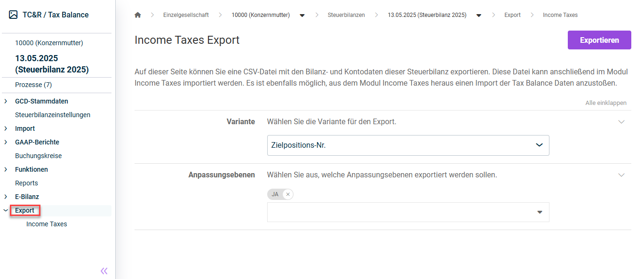Click the Import sidebar label
The image size is (644, 279).
click(x=25, y=128)
